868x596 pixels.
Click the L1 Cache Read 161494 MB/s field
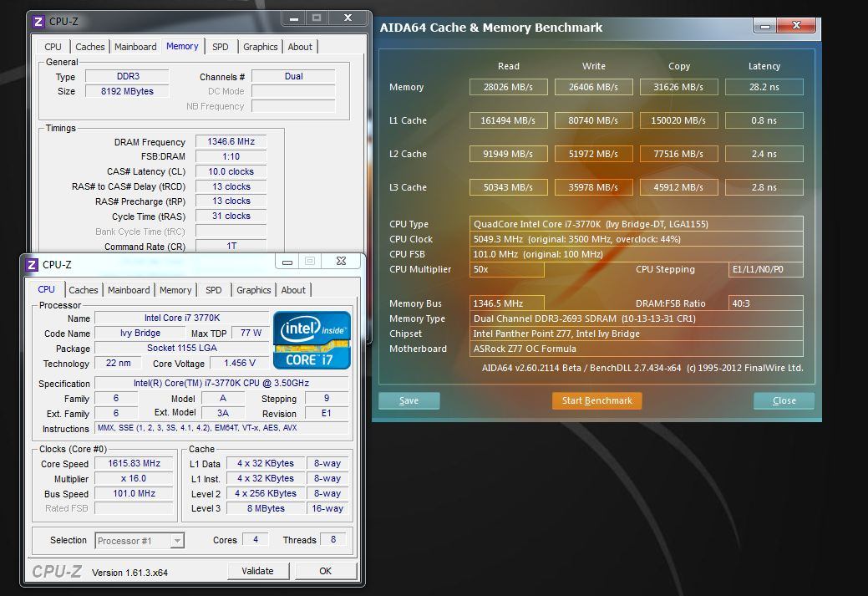pos(508,120)
